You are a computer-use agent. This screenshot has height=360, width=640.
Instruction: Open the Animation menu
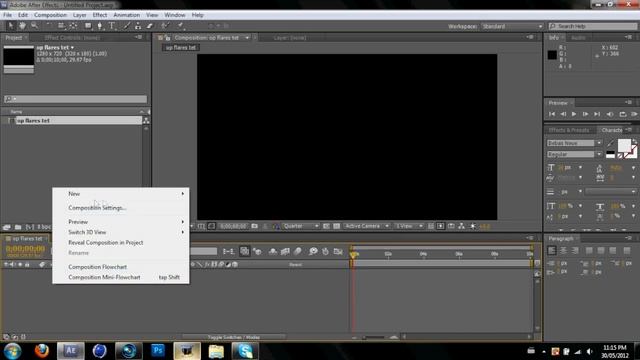pos(127,15)
